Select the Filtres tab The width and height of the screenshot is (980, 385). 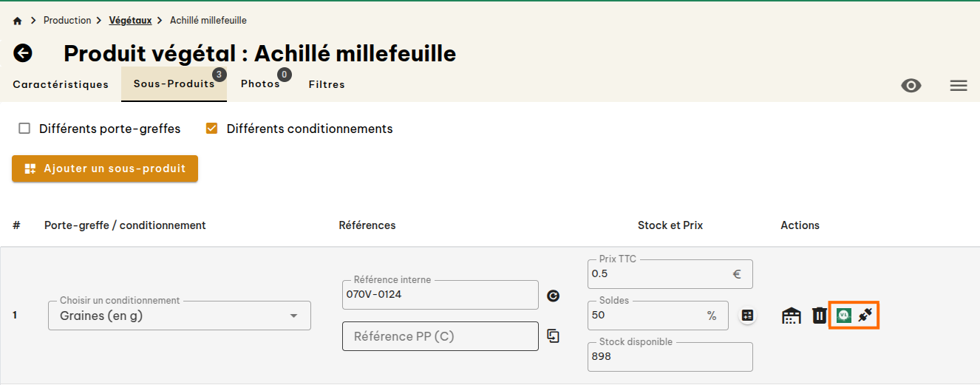[x=327, y=84]
